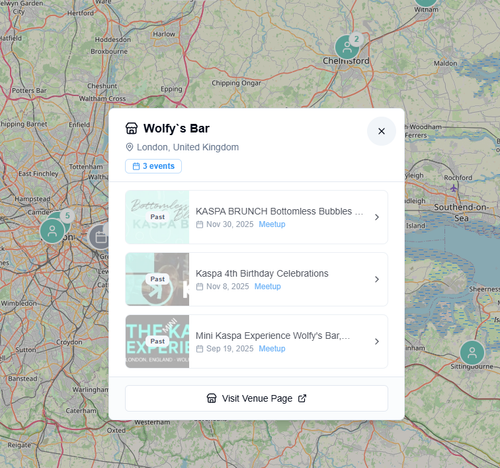Screen dimensions: 500x468
Task: Open Mini Kaspa Experience Wolfy's Bar event
Action: [x=256, y=341]
